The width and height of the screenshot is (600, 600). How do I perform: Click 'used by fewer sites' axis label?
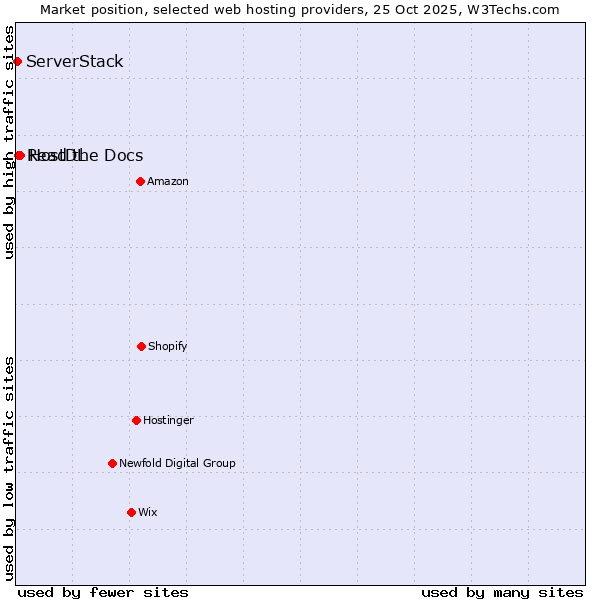point(103,592)
